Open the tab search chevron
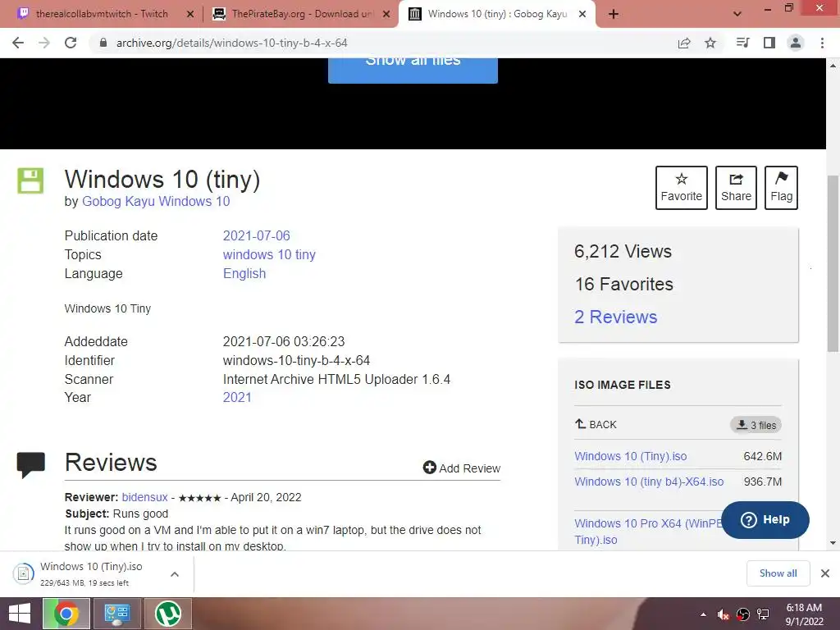Image resolution: width=840 pixels, height=630 pixels. point(737,14)
